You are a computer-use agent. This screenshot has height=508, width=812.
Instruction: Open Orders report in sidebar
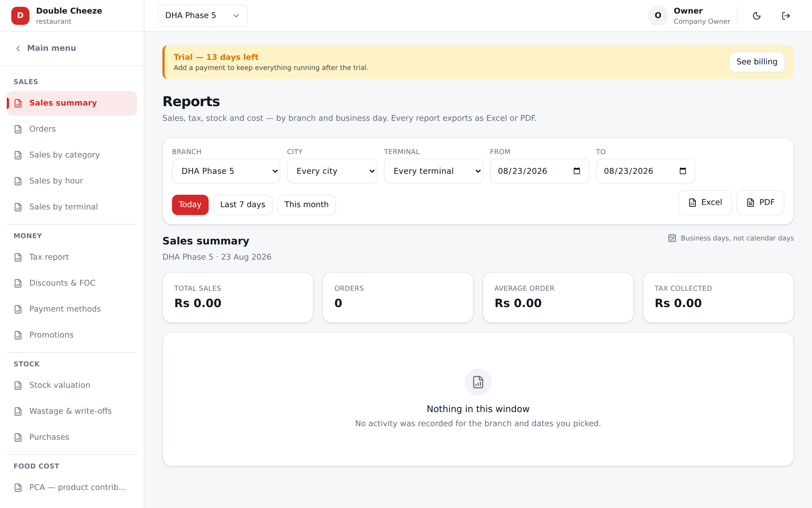[x=72, y=129]
